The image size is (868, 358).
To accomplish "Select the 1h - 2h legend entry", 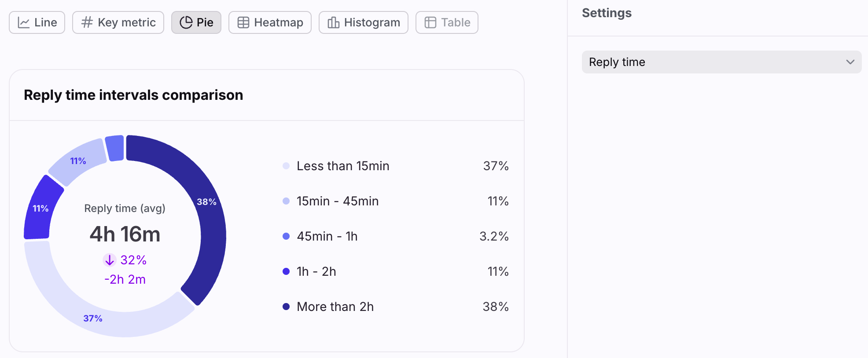I will click(x=395, y=271).
